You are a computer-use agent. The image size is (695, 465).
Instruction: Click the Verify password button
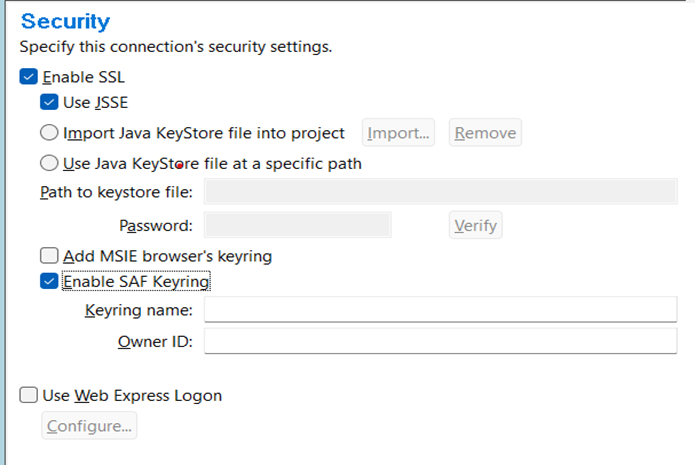(x=475, y=225)
